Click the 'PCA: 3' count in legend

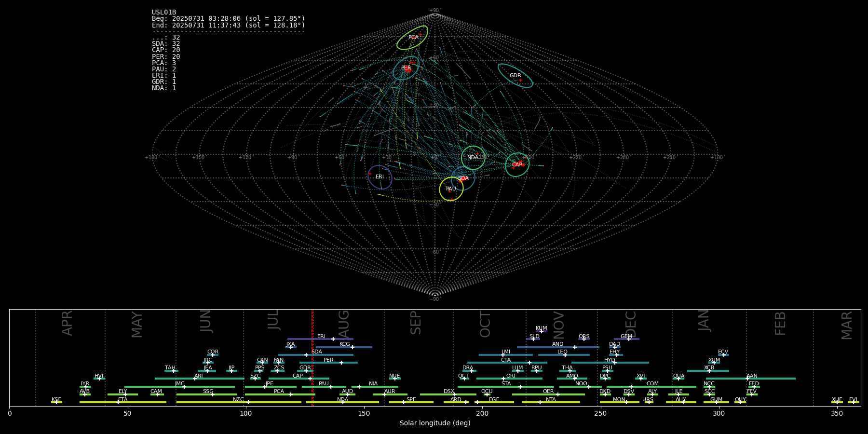point(164,63)
